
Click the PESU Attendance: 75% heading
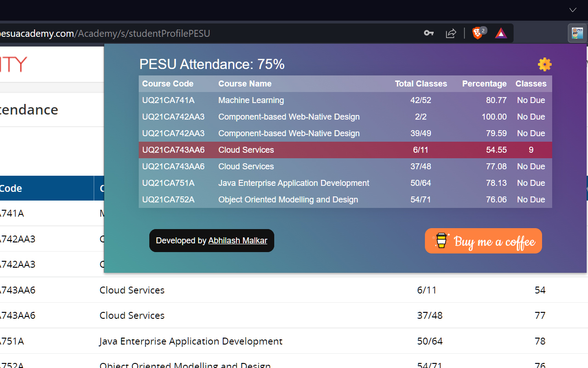pyautogui.click(x=212, y=64)
